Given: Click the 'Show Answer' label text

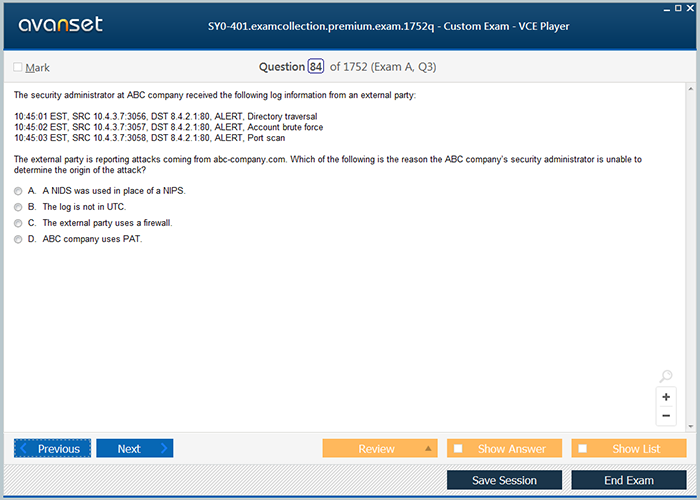Looking at the screenshot, I should [x=512, y=449].
